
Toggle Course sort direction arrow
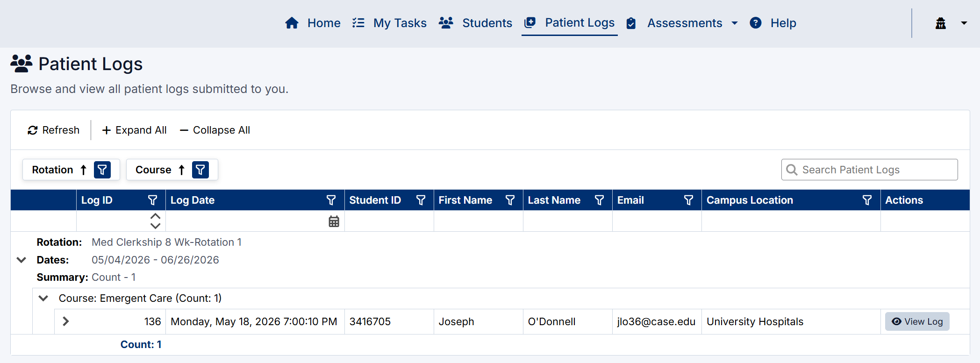pyautogui.click(x=182, y=170)
